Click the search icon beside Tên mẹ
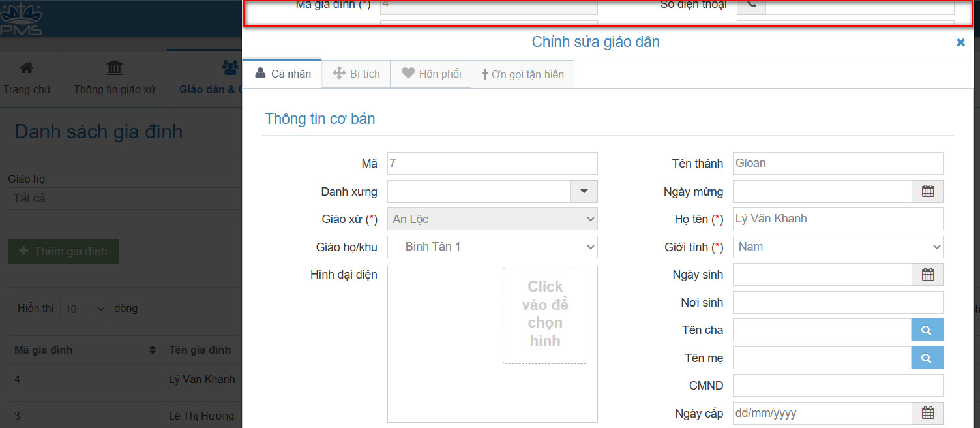 click(927, 358)
